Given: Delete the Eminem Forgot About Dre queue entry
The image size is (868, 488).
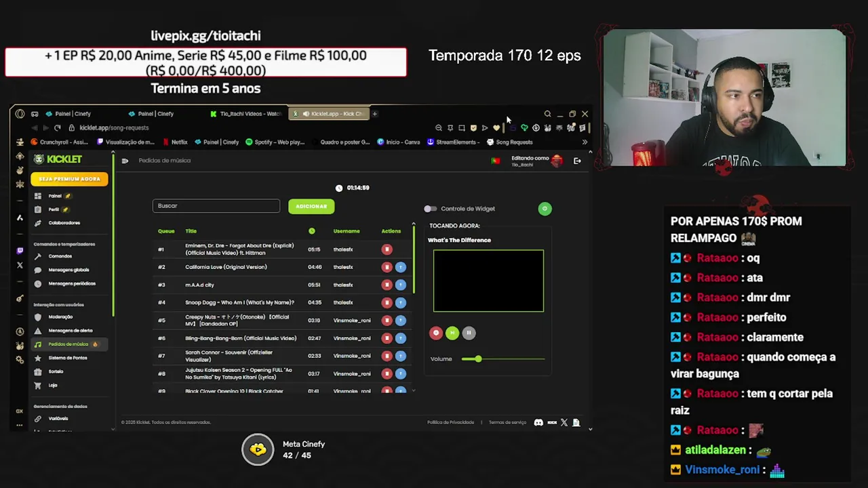Looking at the screenshot, I should click(x=387, y=249).
